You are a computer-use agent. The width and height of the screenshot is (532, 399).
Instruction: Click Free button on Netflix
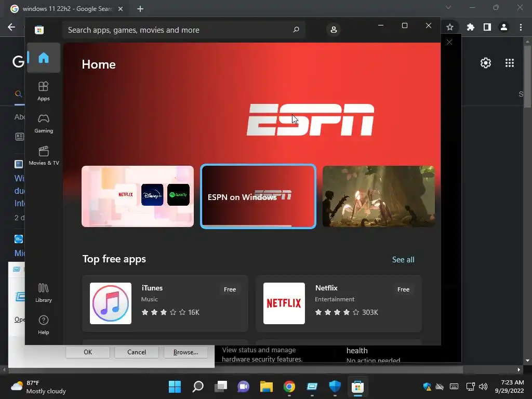coord(403,289)
